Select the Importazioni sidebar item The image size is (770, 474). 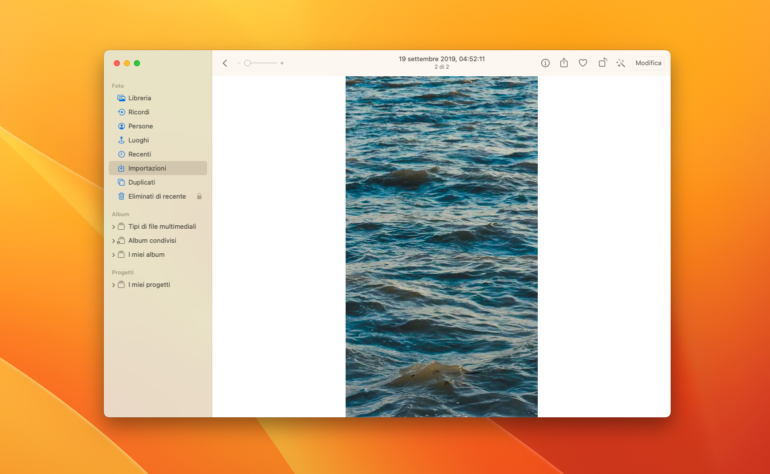(158, 168)
